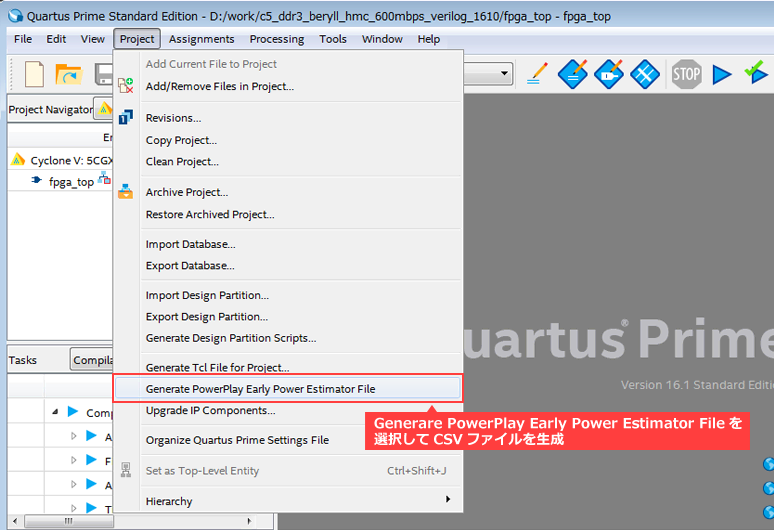Select Restore Archived Project
Viewport: 774px width, 530px height.
pos(288,214)
